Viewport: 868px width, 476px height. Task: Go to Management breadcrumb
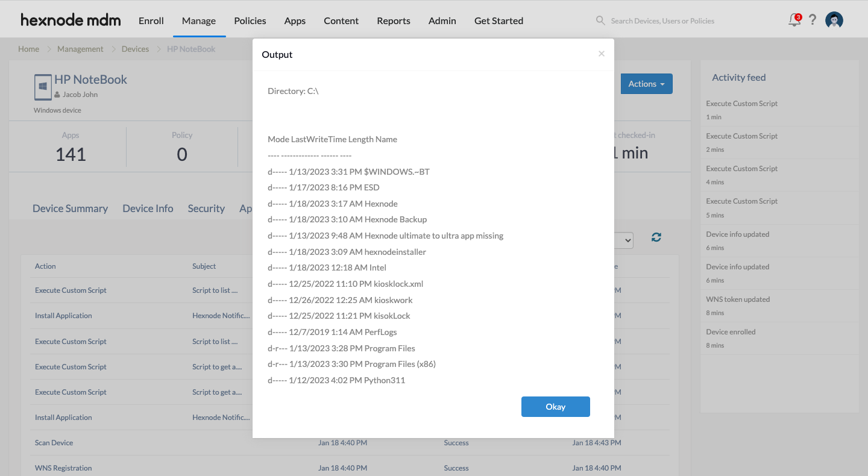(80, 49)
